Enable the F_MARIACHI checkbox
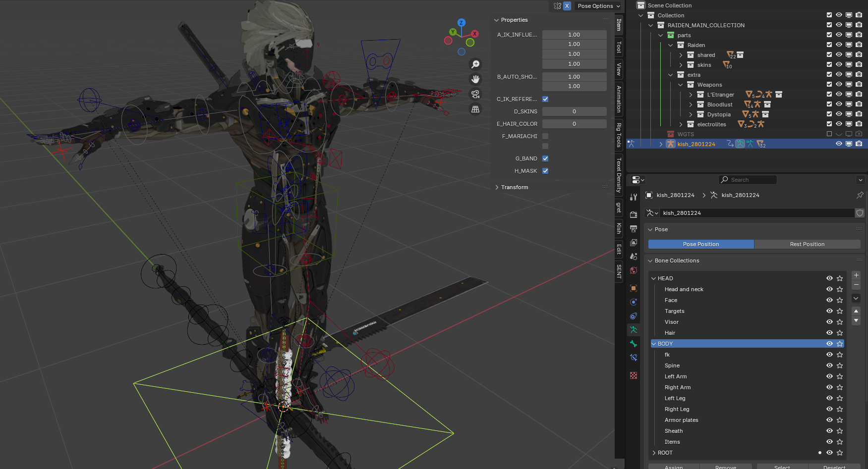This screenshot has width=868, height=469. tap(545, 136)
